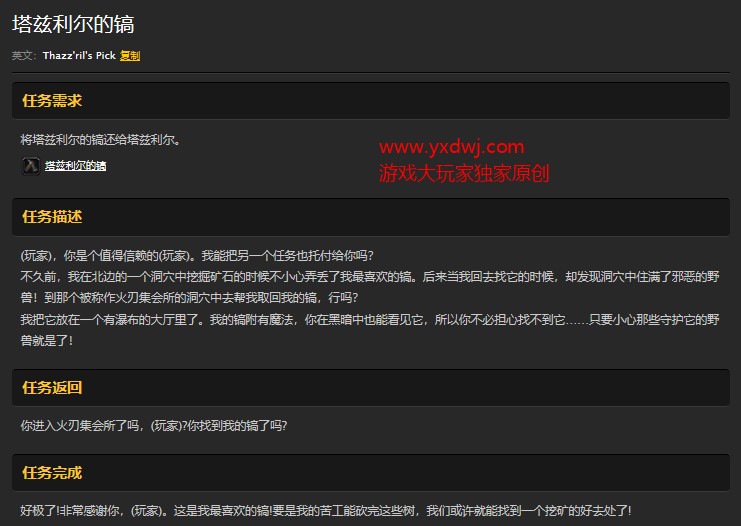Select the English name Thazz'ril's Pick
741x526 pixels.
pyautogui.click(x=78, y=56)
